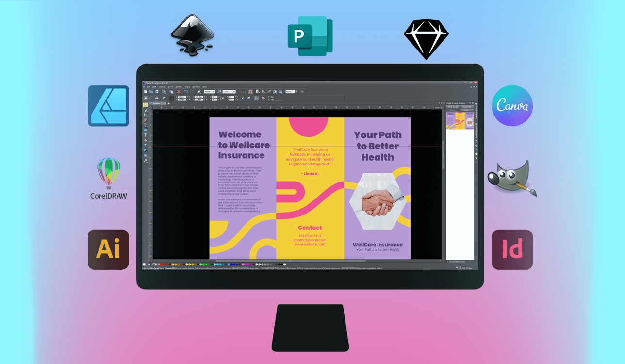Click the Open file folder icon
625x364 pixels.
pos(151,92)
